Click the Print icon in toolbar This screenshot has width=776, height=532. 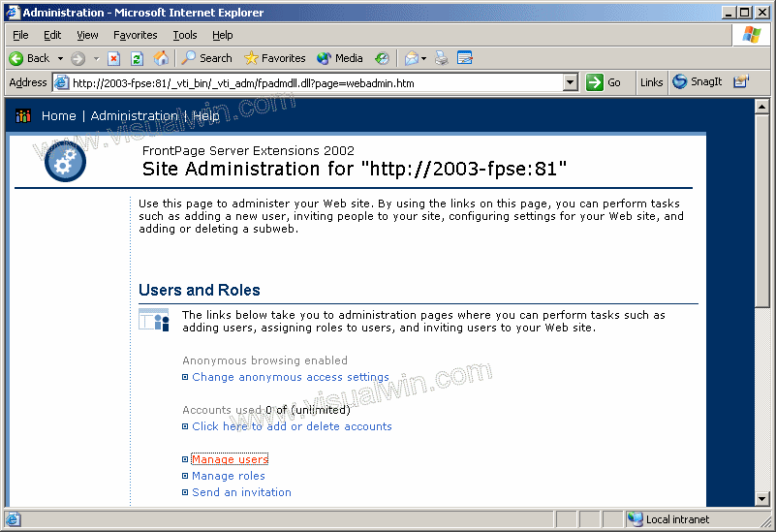442,58
